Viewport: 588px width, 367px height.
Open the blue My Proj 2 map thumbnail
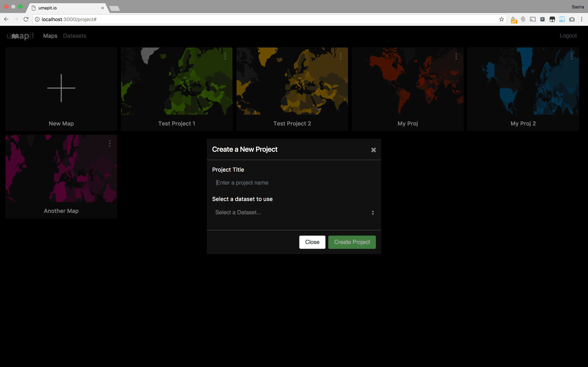point(523,81)
